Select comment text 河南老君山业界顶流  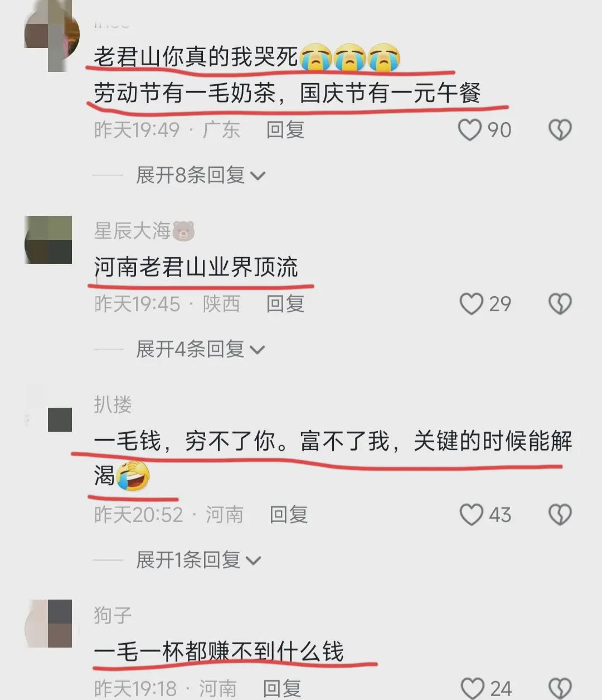click(196, 267)
